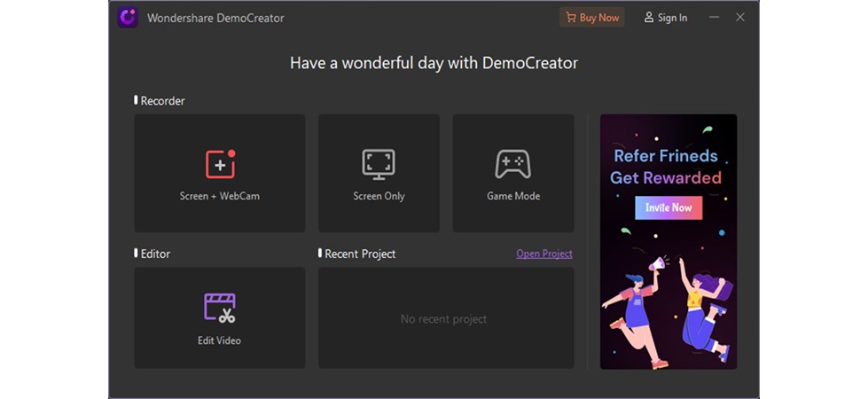Click the 'Editor' section heading
Screen dimensions: 868x399
pos(155,254)
